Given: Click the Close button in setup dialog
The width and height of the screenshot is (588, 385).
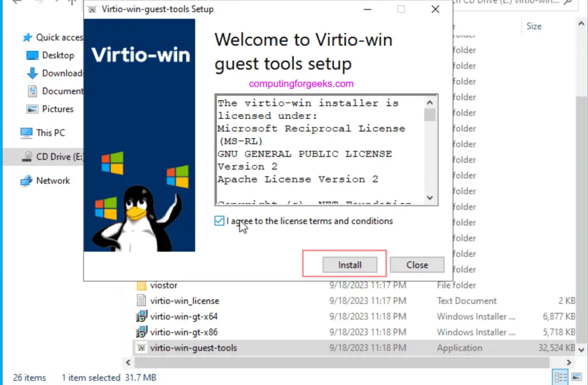Looking at the screenshot, I should 417,265.
